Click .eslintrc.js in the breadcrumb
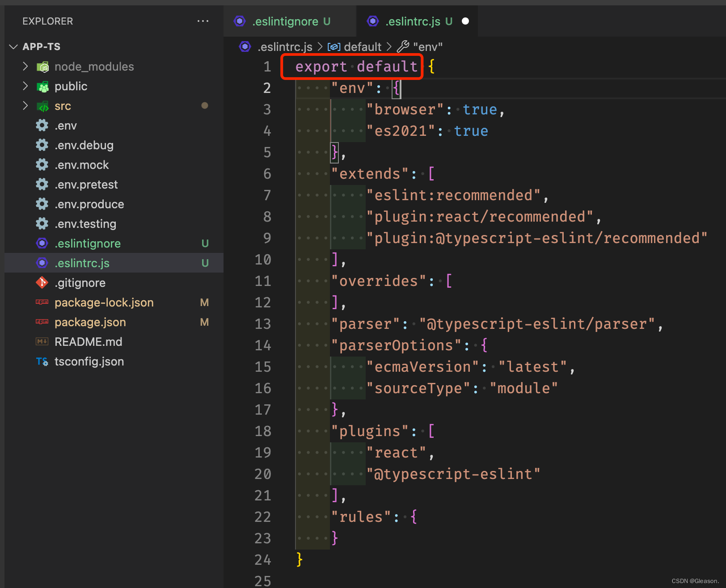 tap(285, 47)
